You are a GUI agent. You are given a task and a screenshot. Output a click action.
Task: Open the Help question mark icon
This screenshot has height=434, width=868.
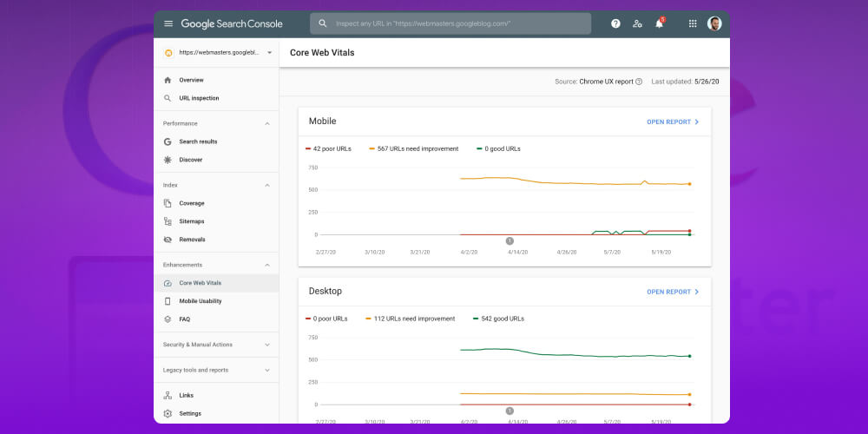[x=615, y=23]
